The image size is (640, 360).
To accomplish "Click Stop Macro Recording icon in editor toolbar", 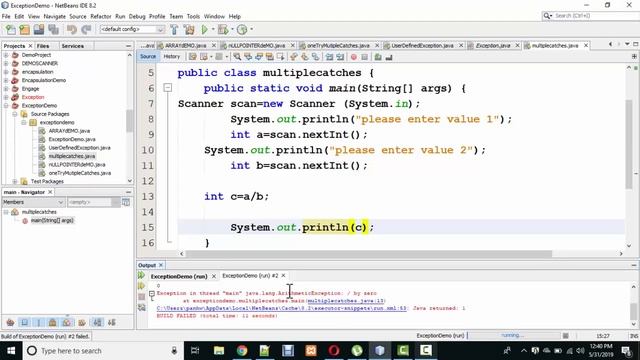I will click(364, 57).
